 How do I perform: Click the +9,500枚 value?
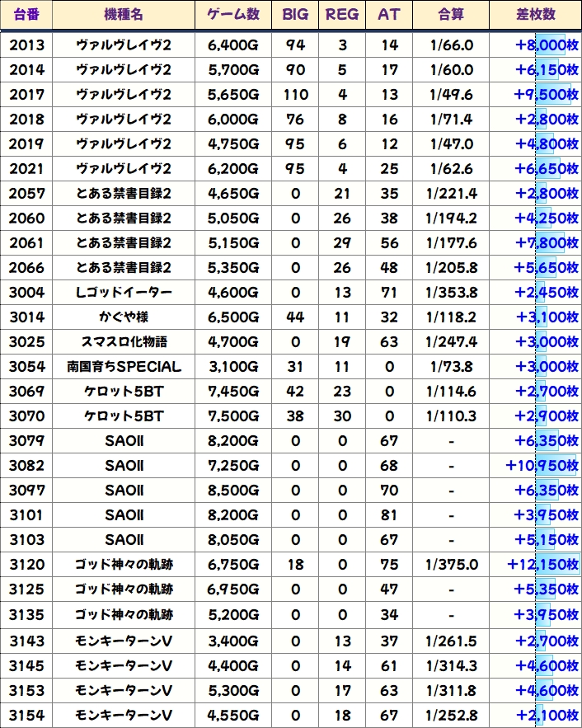click(x=547, y=95)
